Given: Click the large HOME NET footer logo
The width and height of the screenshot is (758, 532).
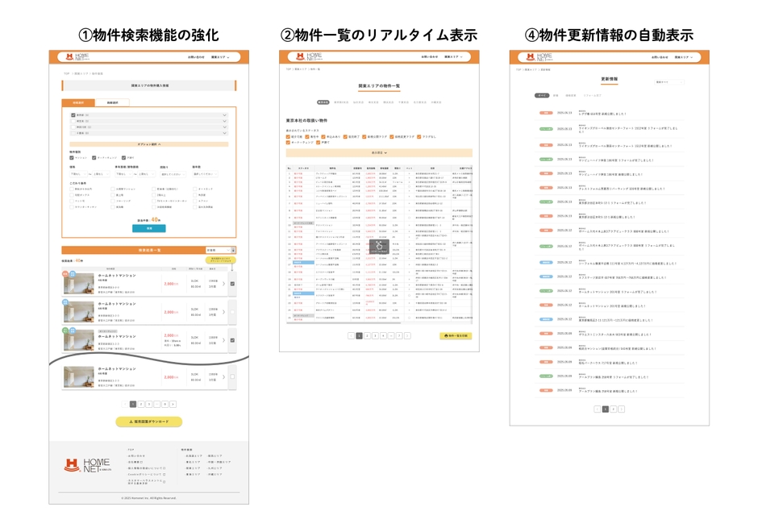Looking at the screenshot, I should click(x=88, y=465).
